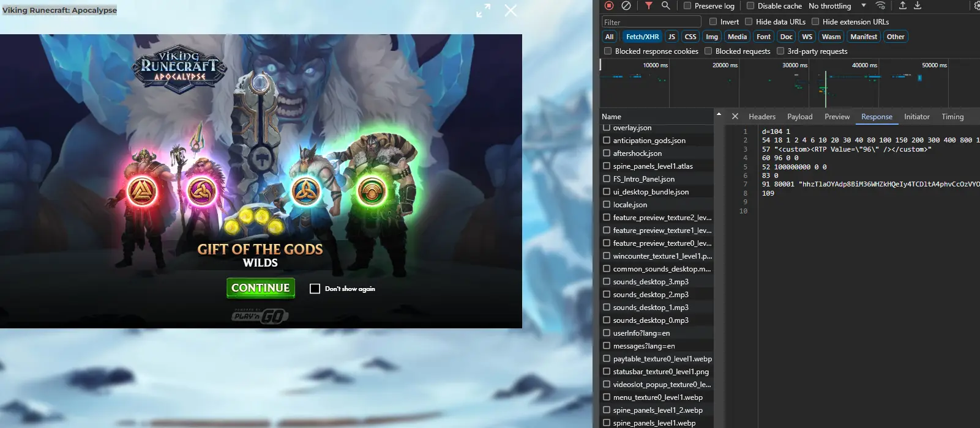Filter requests by Doc
Viewport: 980px width, 428px height.
(787, 37)
